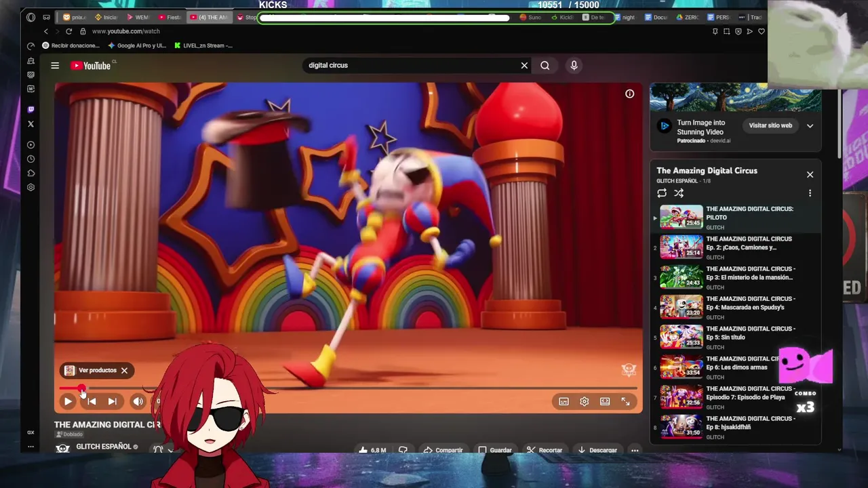This screenshot has height=488, width=868.
Task: Switch to the 'night' document tab
Action: point(625,17)
